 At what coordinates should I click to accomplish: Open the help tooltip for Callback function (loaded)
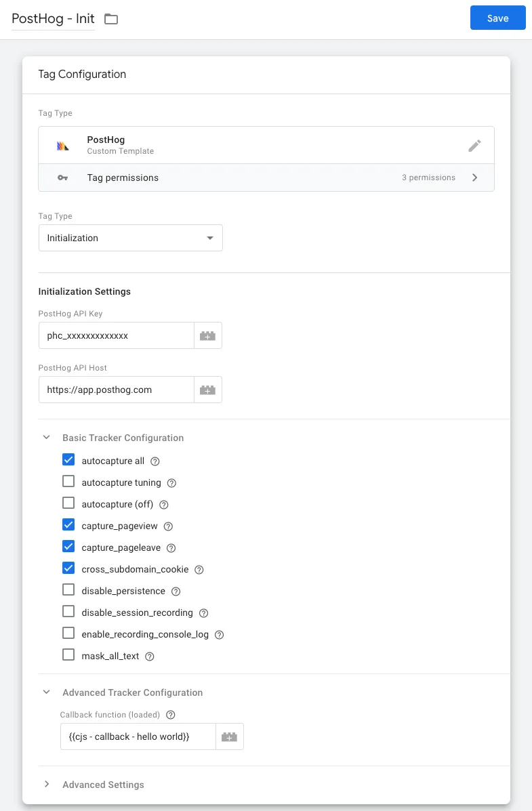170,715
